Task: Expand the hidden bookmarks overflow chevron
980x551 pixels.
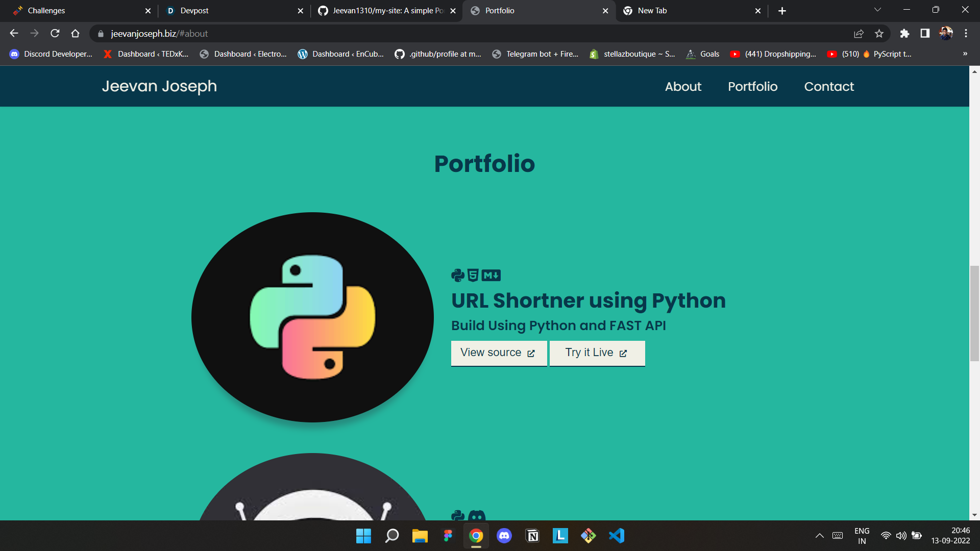Action: coord(965,54)
